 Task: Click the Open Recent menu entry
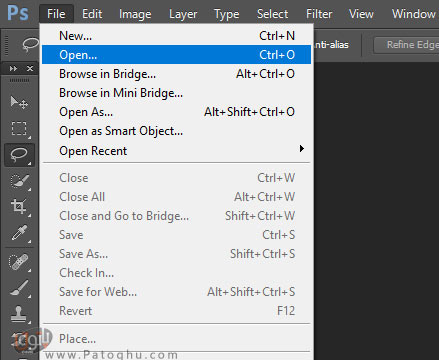coord(176,151)
